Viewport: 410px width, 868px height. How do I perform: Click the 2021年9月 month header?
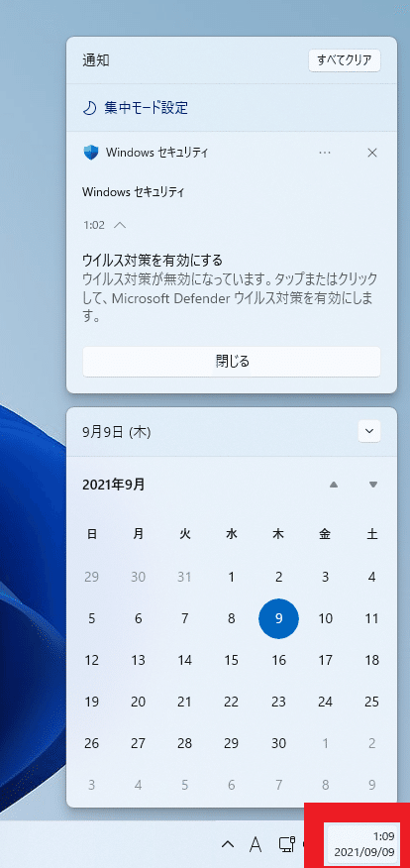(114, 485)
